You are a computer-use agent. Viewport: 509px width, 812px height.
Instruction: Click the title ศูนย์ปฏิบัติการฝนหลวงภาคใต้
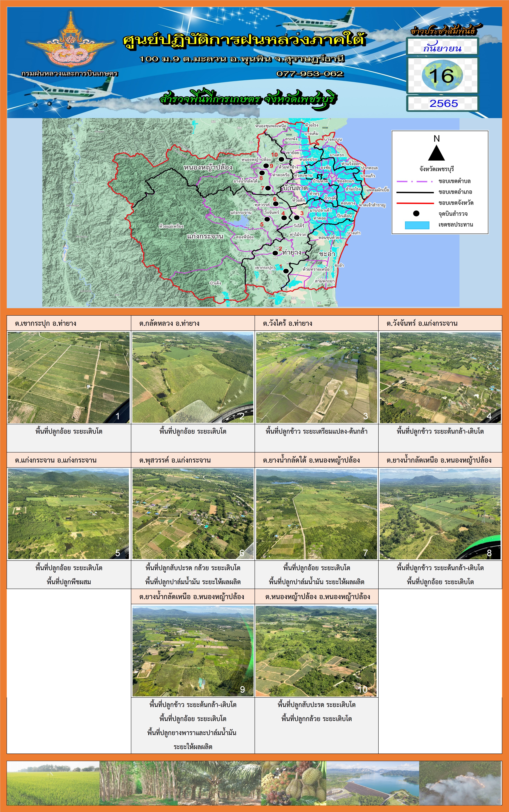[244, 40]
